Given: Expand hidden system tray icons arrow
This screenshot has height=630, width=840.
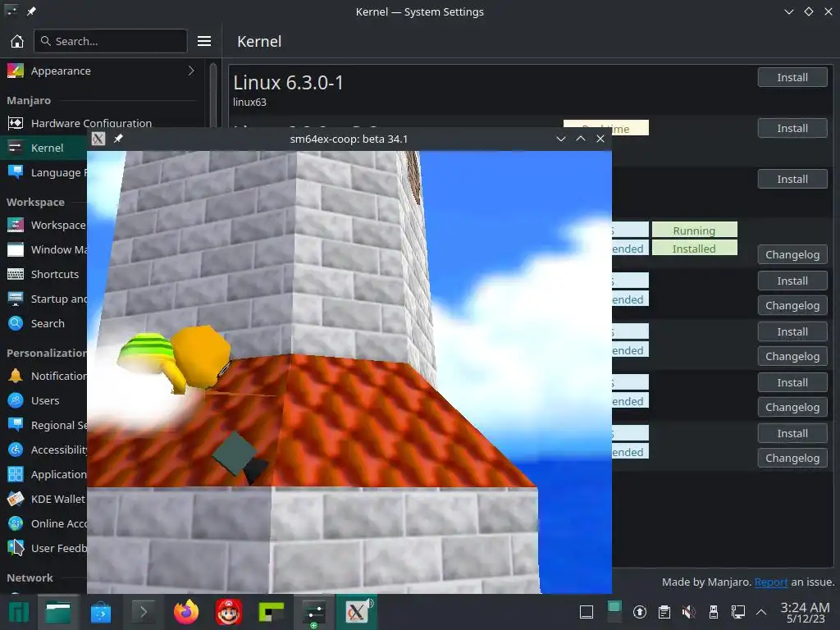Looking at the screenshot, I should [x=761, y=612].
